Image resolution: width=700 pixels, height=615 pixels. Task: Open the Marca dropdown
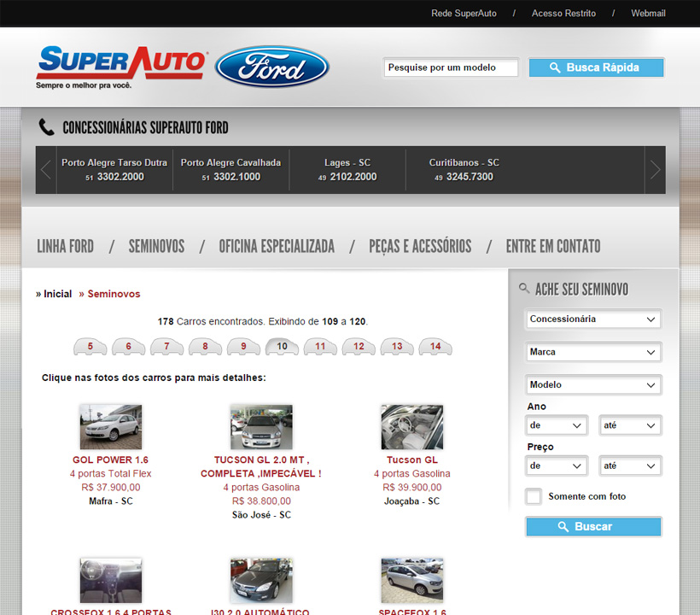click(593, 352)
